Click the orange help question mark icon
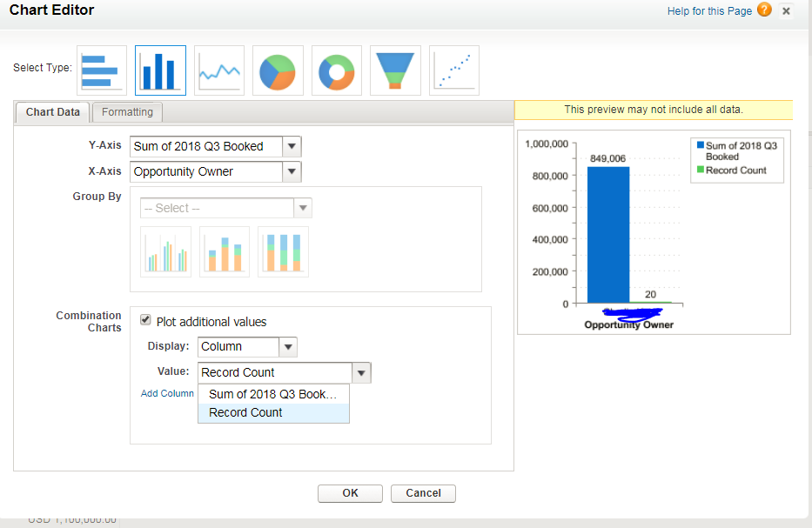812x528 pixels. (764, 10)
